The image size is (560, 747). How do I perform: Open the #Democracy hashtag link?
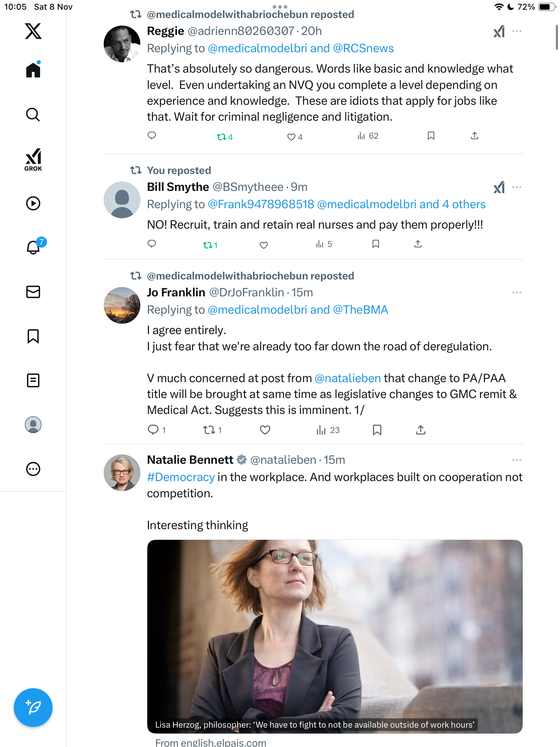181,477
